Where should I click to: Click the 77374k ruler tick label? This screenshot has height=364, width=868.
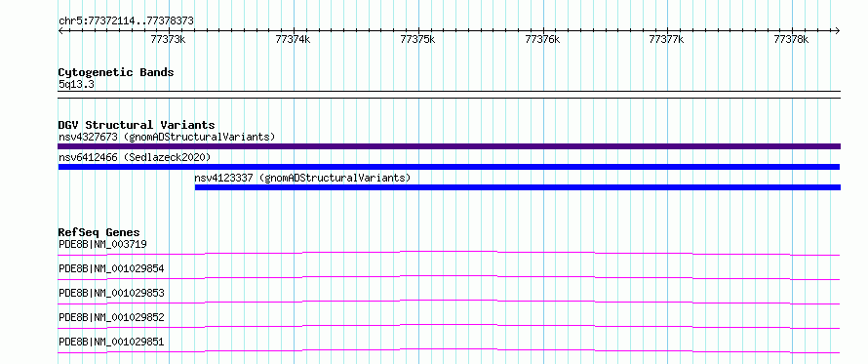tap(293, 39)
